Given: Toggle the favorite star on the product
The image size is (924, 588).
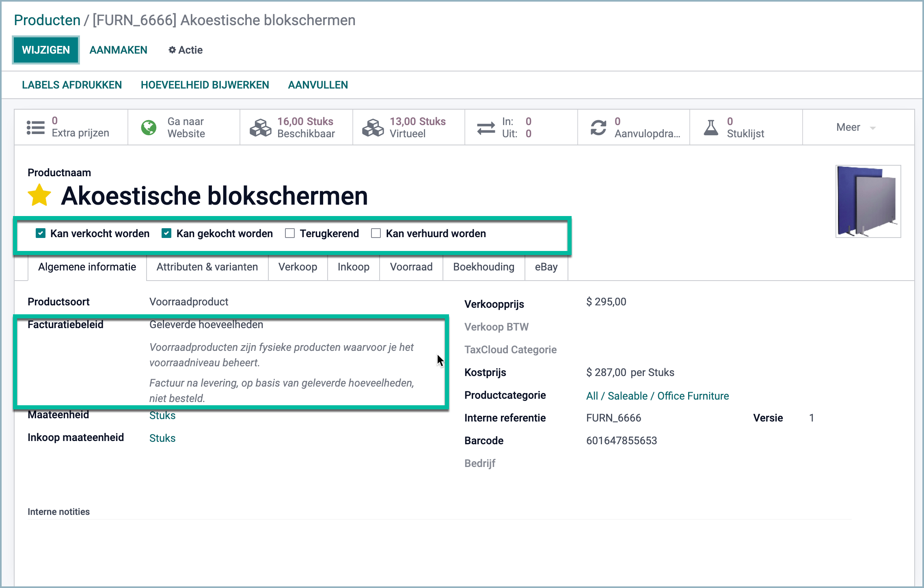Looking at the screenshot, I should click(x=39, y=195).
